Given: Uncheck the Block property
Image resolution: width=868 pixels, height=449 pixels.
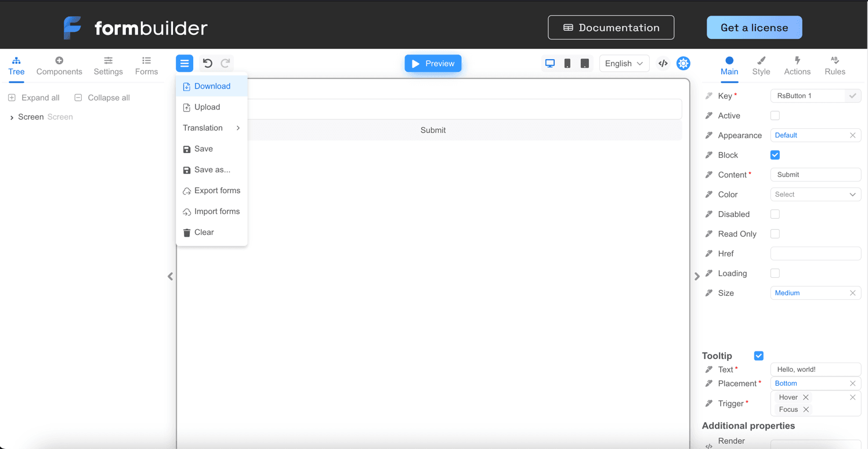Looking at the screenshot, I should [775, 155].
